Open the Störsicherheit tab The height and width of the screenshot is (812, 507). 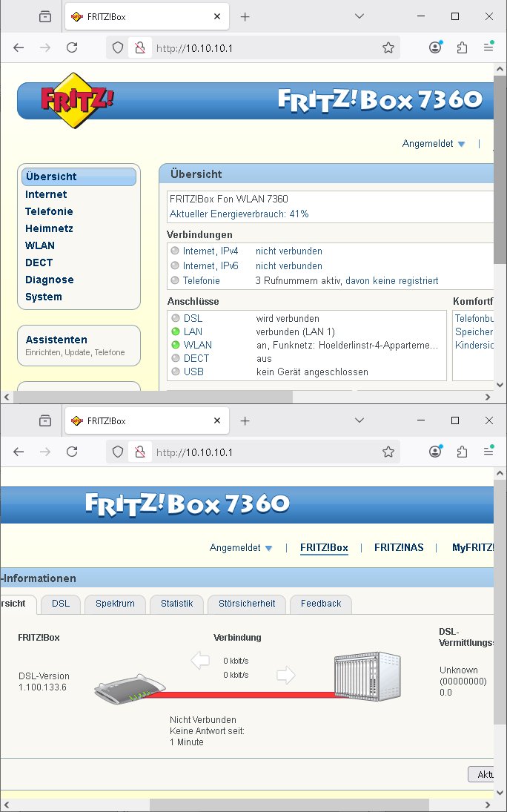pos(247,604)
